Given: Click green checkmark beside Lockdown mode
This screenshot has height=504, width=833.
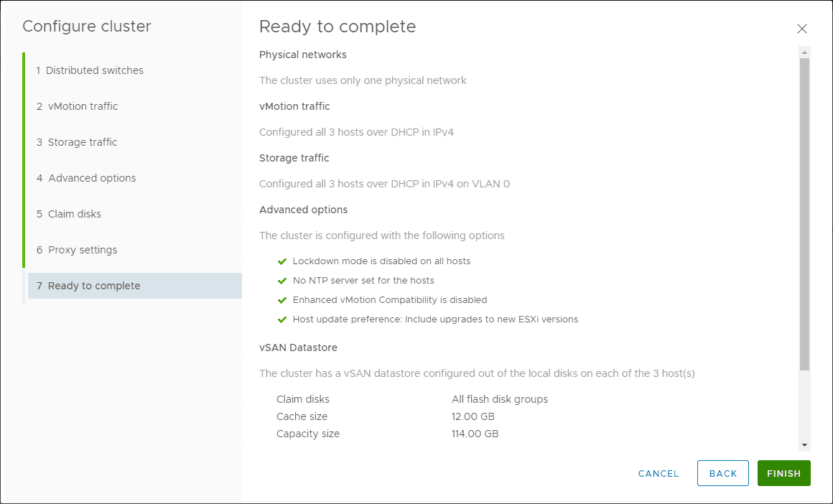Looking at the screenshot, I should point(282,261).
